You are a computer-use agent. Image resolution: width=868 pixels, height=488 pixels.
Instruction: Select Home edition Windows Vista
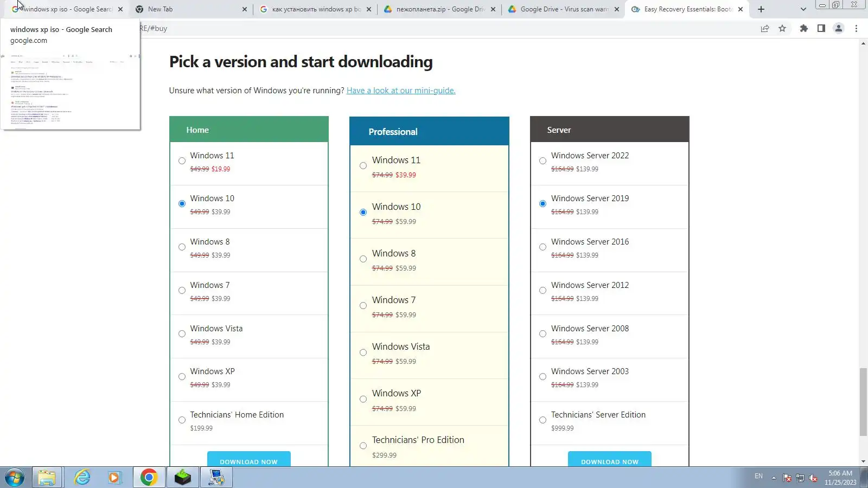pyautogui.click(x=182, y=334)
